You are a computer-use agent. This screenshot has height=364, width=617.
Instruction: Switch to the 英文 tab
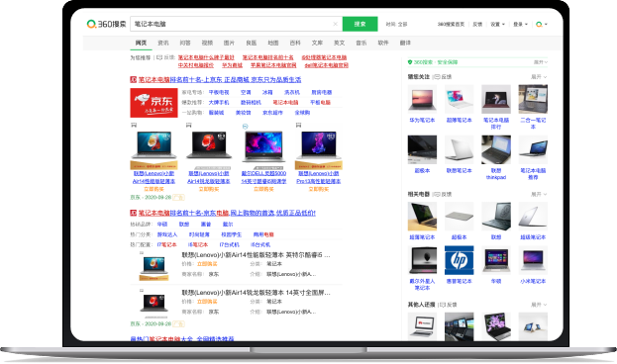tap(339, 43)
